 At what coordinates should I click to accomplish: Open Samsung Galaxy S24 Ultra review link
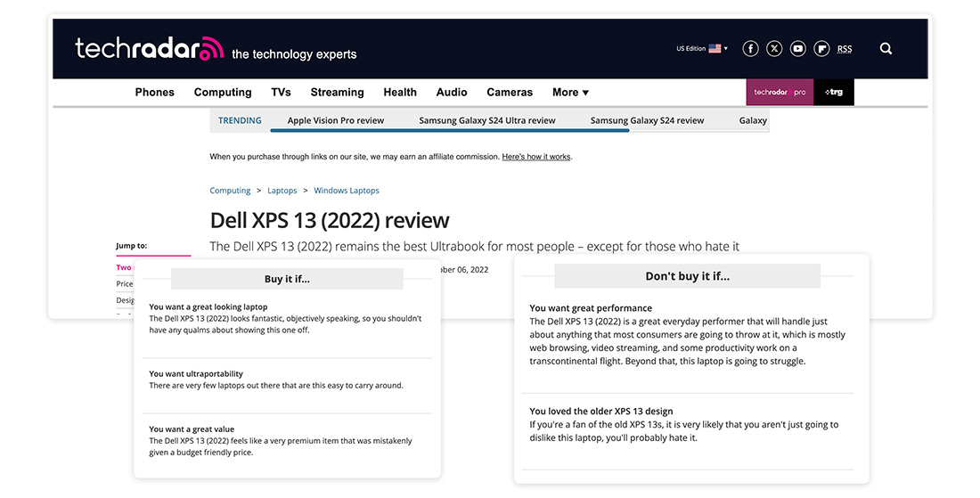click(486, 120)
